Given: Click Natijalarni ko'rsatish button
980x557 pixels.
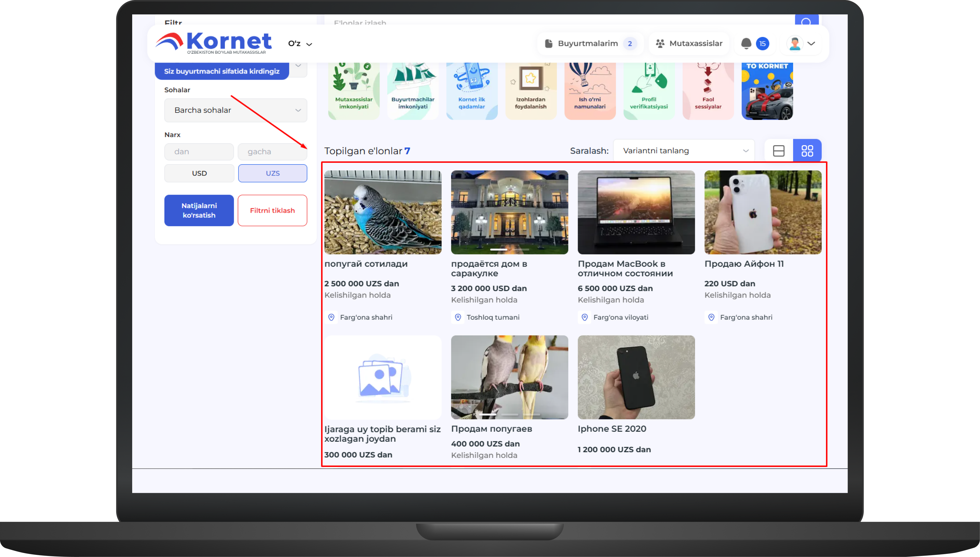Looking at the screenshot, I should point(199,210).
